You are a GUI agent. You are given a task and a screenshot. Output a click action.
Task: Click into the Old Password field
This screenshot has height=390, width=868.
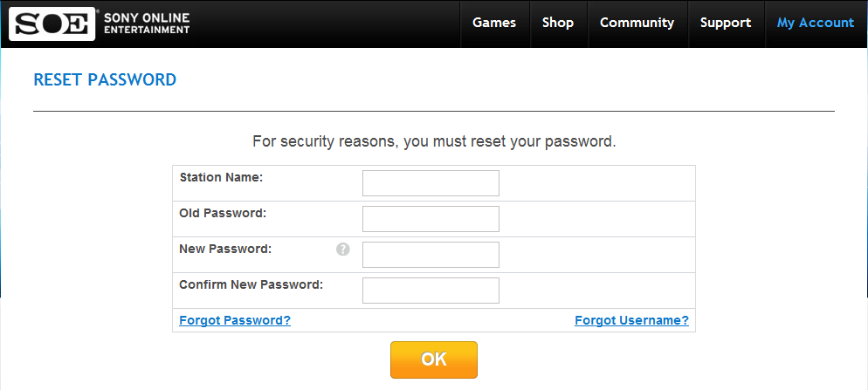(x=431, y=219)
